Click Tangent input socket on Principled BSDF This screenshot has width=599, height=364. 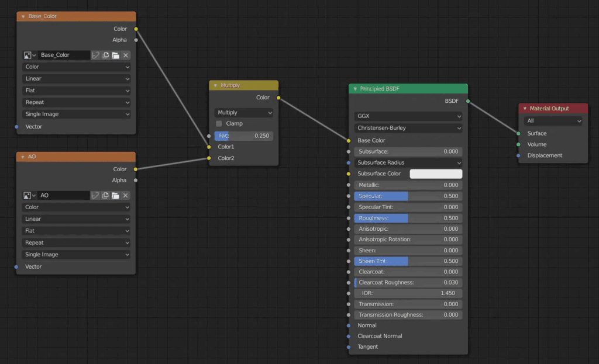tap(349, 347)
